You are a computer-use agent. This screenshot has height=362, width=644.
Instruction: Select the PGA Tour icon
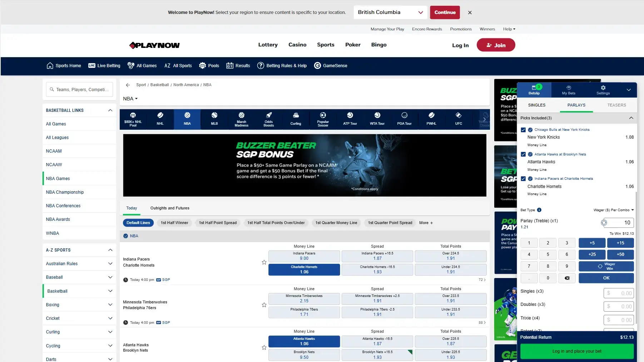(x=405, y=119)
